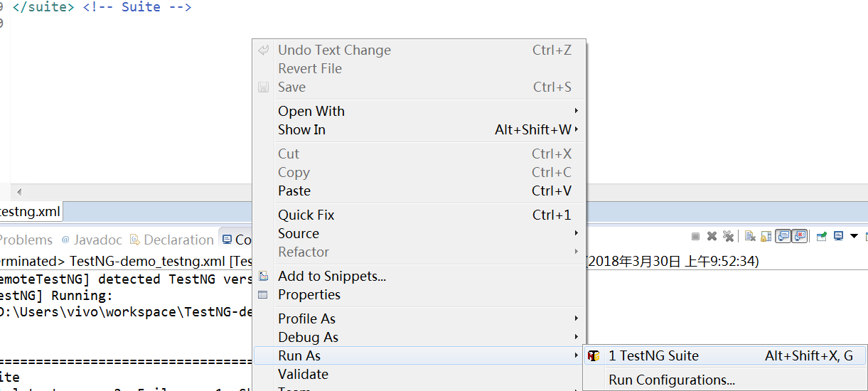Click the Remove Launch X icon
868x391 pixels.
[712, 237]
